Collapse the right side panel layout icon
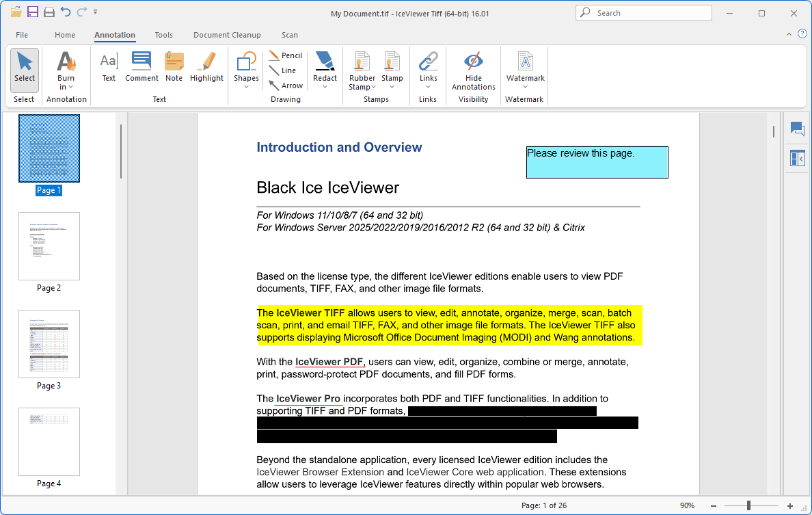The height and width of the screenshot is (515, 812). [x=797, y=159]
